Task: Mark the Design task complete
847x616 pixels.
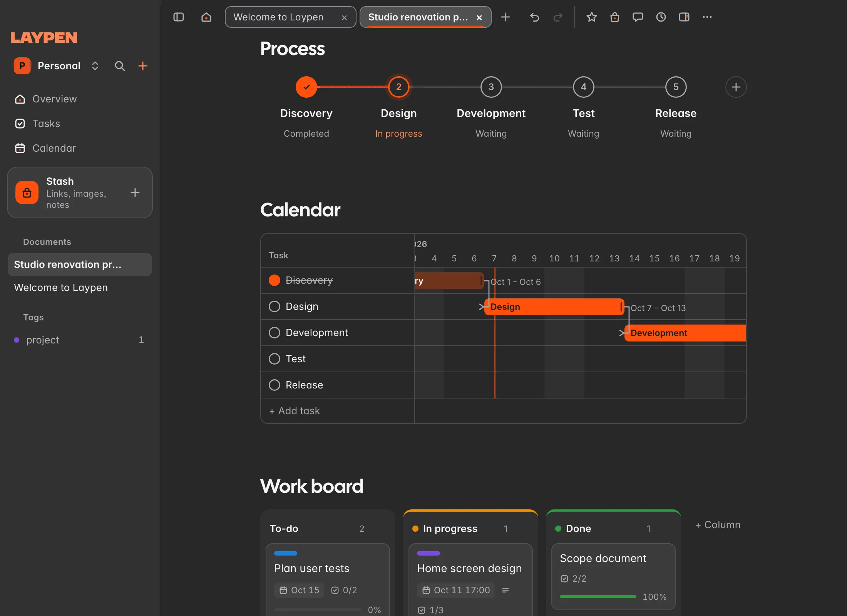Action: tap(275, 306)
